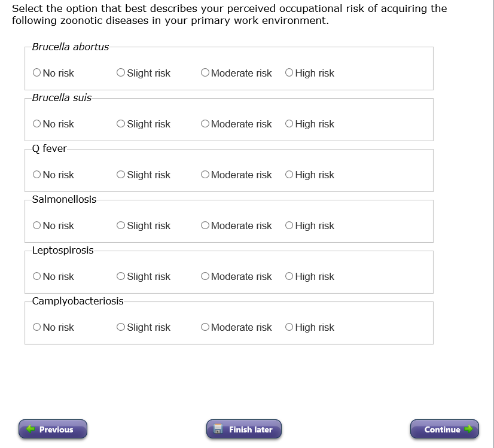Choose Slight risk for Q fever
The width and height of the screenshot is (494, 448).
pos(121,175)
